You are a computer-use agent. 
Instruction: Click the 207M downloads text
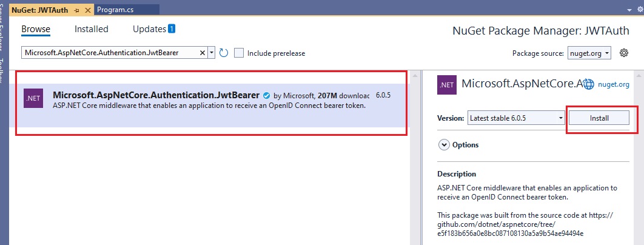tap(344, 95)
